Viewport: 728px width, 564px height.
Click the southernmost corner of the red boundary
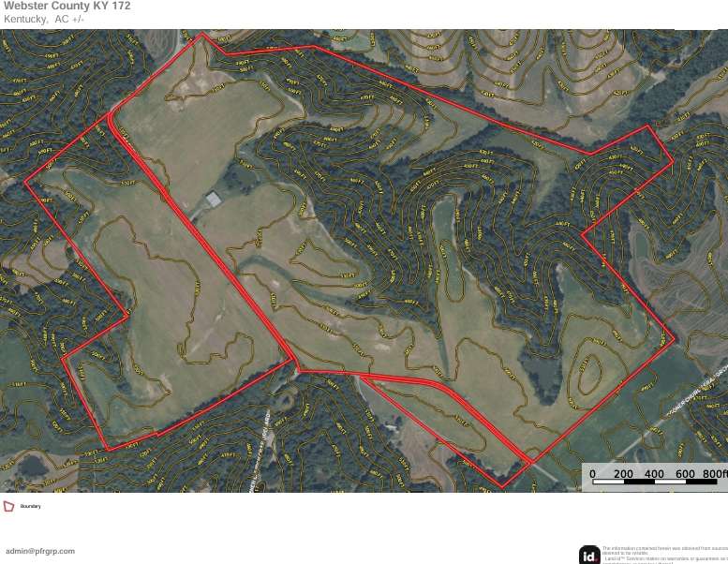[x=502, y=487]
